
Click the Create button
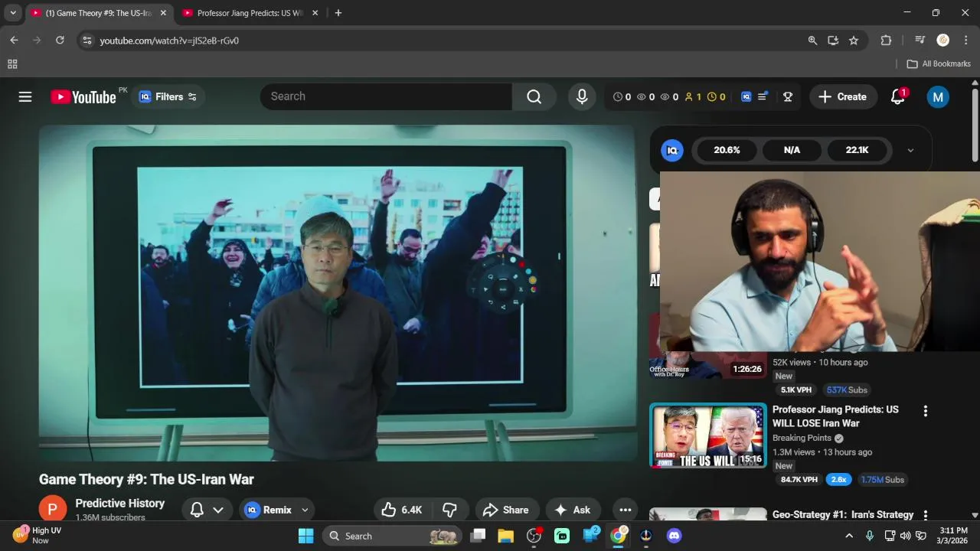(843, 96)
